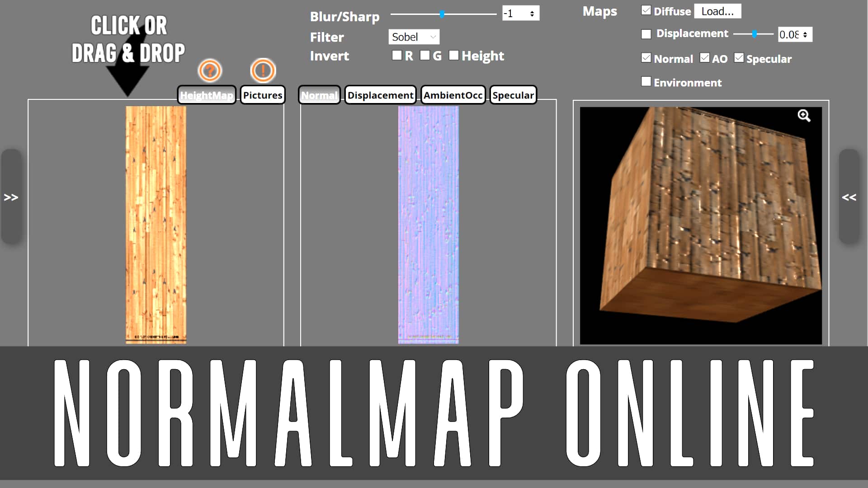Viewport: 868px width, 488px height.
Task: Adjust the Blur/Sharp slider handle
Action: (x=442, y=14)
